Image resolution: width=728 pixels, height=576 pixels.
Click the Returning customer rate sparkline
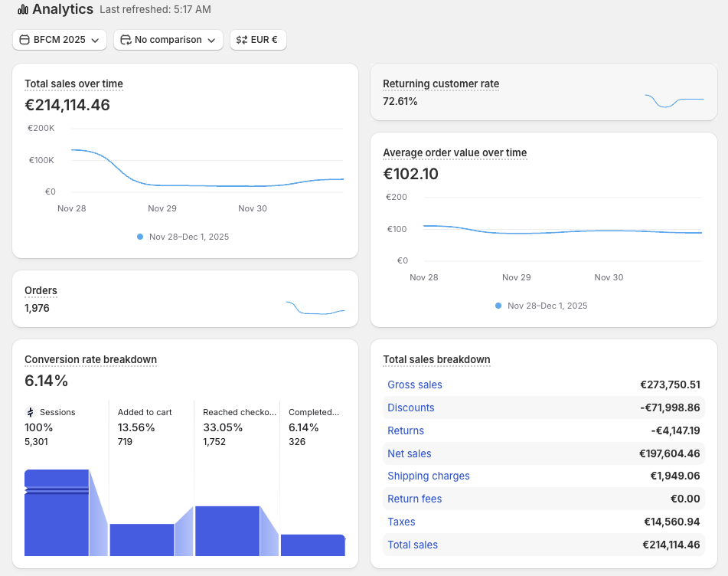click(x=674, y=100)
